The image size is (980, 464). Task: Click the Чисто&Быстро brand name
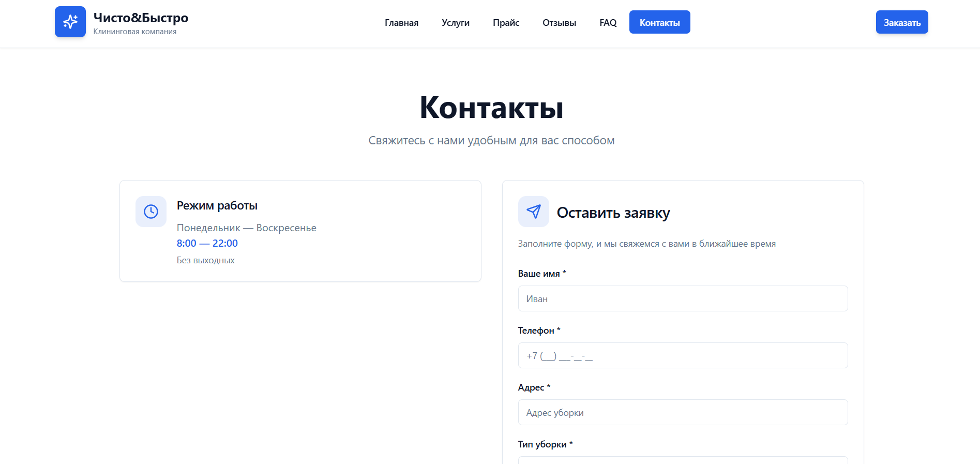(x=141, y=18)
